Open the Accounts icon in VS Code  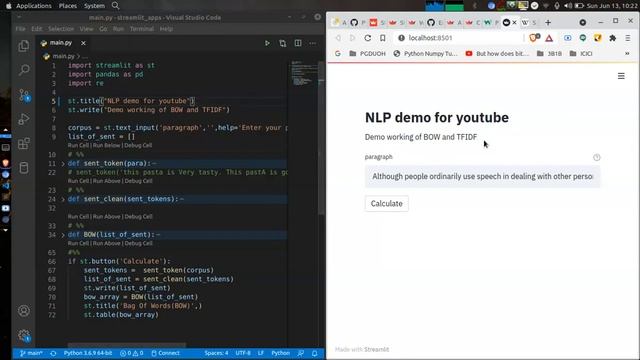pyautogui.click(x=24, y=311)
